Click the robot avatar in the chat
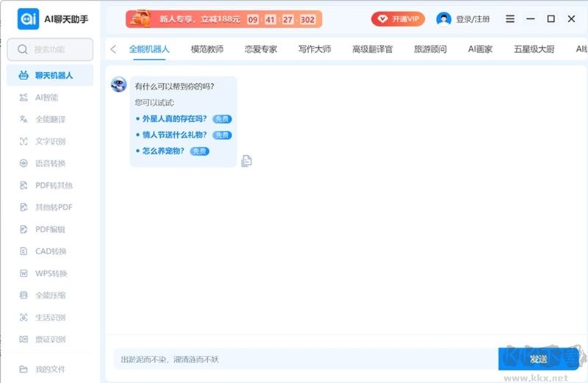The height and width of the screenshot is (383, 588). (119, 85)
